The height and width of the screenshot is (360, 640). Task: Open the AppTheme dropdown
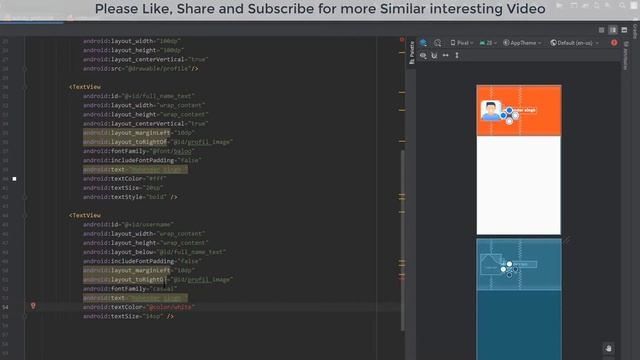(x=522, y=43)
